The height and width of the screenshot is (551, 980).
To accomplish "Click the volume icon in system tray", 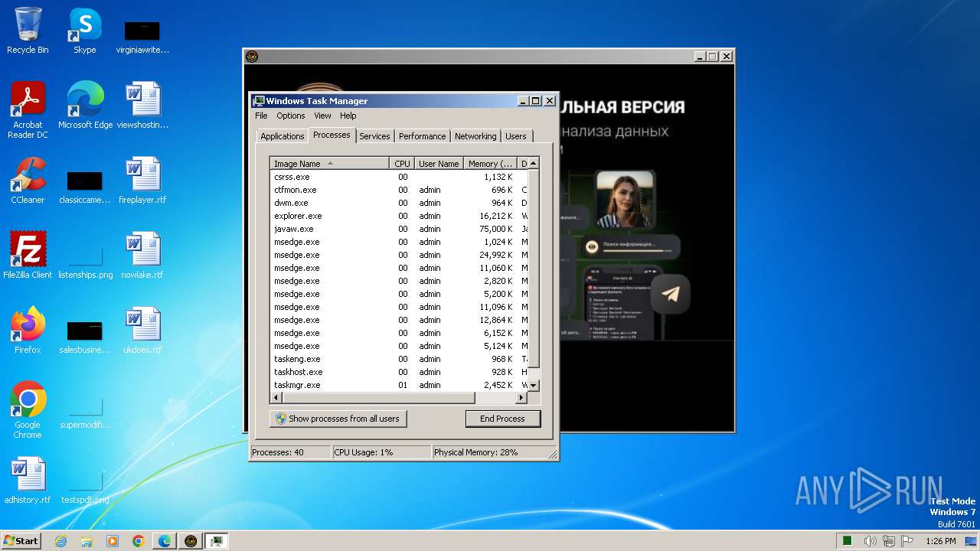I will pos(871,541).
